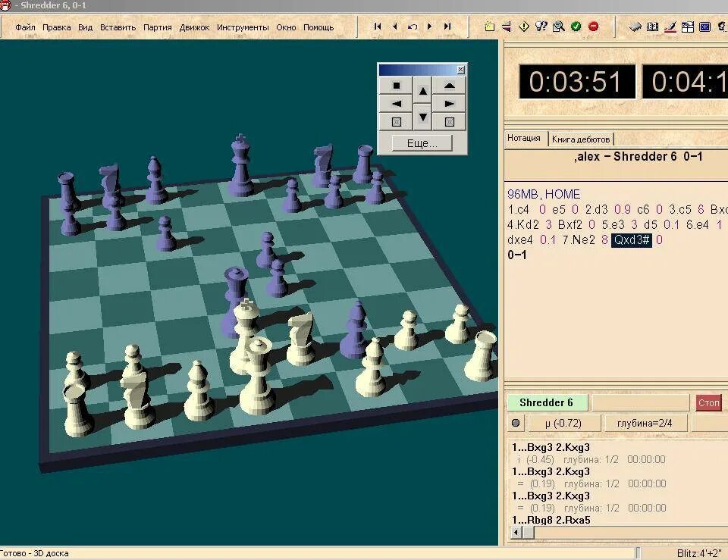Open the Вставить menu
728x560 pixels.
[118, 27]
